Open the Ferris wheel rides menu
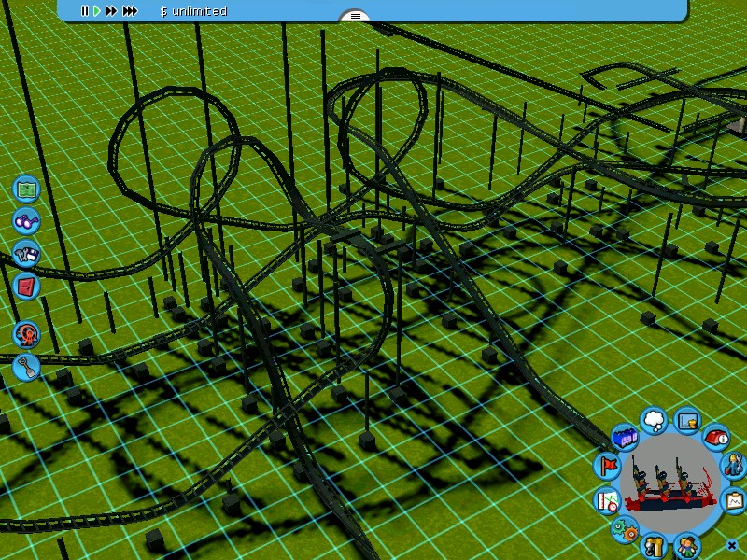 coord(27,334)
